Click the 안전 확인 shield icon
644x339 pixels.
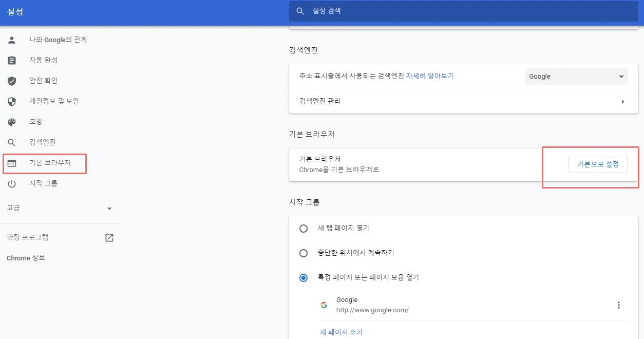12,81
